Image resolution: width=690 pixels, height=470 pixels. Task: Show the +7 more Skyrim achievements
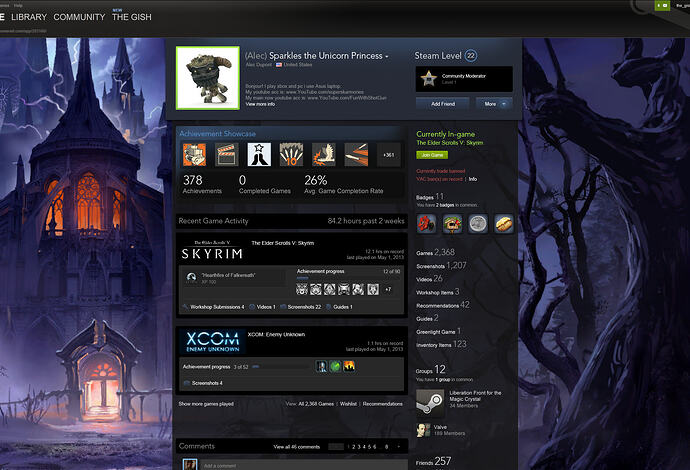click(388, 289)
